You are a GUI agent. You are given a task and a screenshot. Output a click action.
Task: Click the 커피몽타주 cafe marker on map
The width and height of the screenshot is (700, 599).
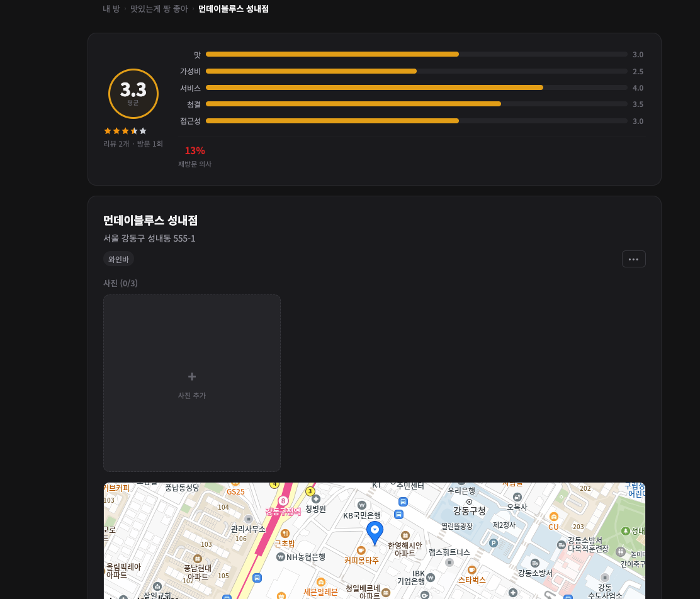click(x=361, y=551)
